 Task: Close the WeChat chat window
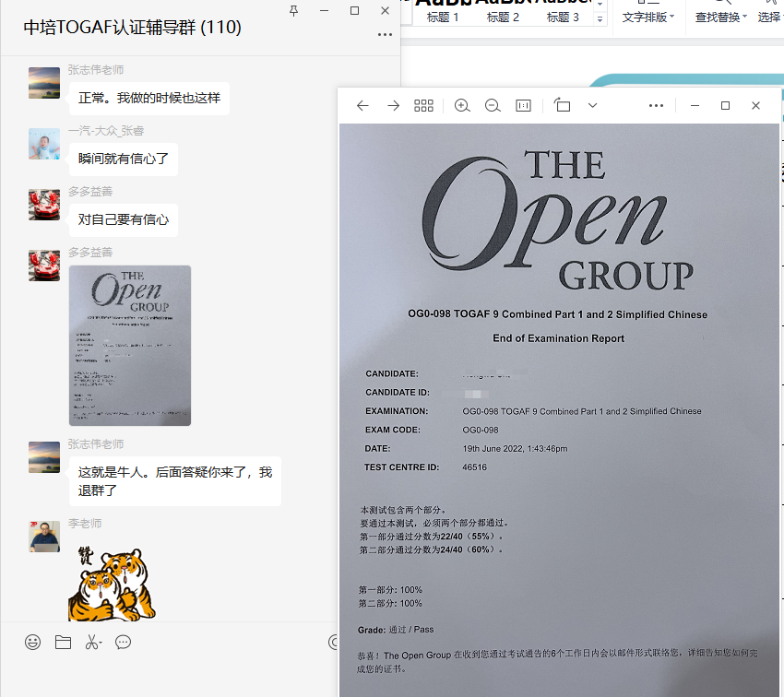pyautogui.click(x=385, y=10)
